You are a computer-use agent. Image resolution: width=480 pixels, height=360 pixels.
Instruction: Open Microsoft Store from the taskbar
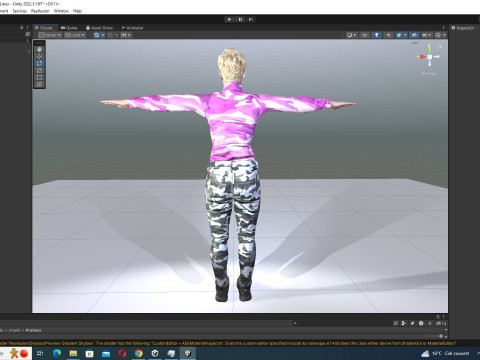(89, 353)
